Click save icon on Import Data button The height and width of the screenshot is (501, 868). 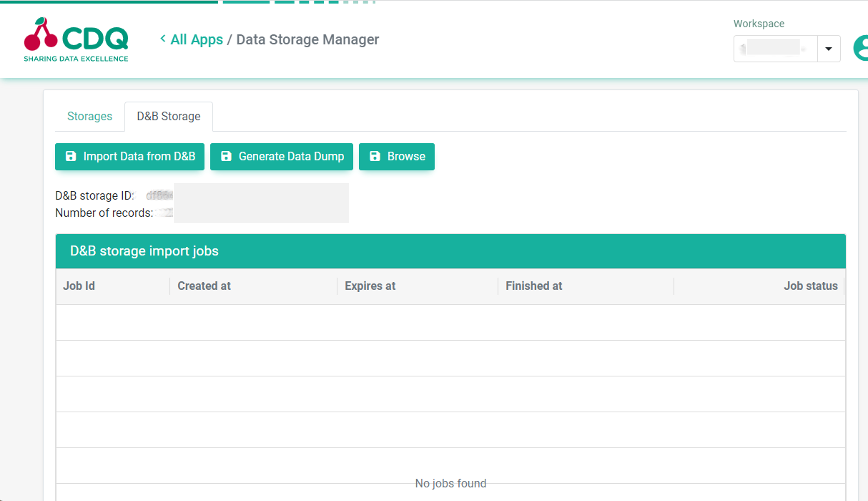pyautogui.click(x=71, y=156)
